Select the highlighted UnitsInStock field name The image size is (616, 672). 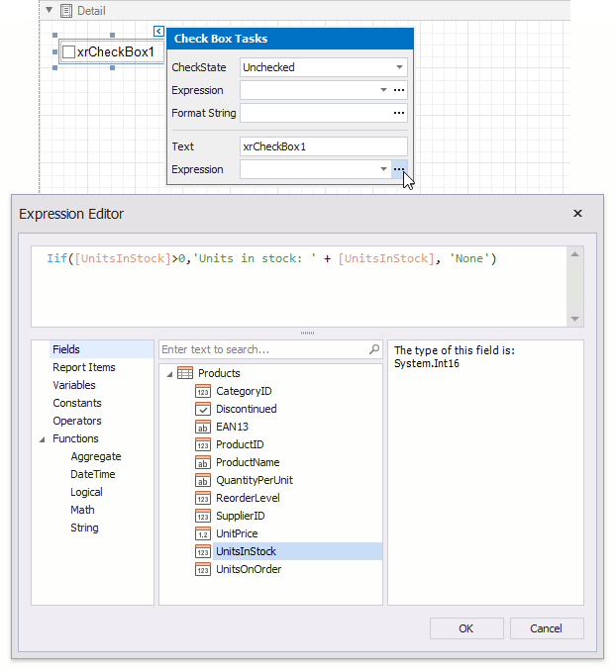pyautogui.click(x=246, y=551)
